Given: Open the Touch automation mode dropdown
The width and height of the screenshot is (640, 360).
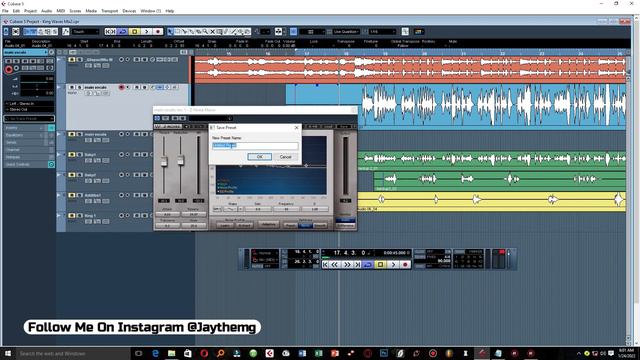Looking at the screenshot, I should click(86, 31).
